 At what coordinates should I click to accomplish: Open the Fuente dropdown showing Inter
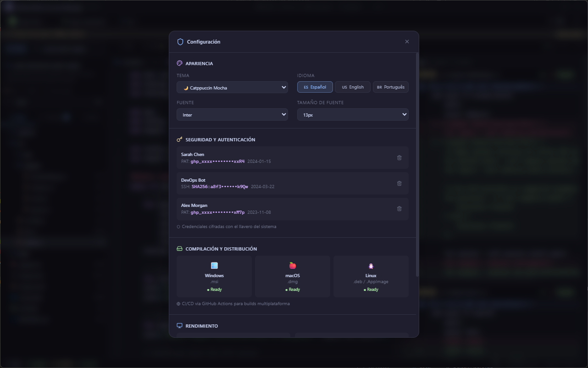(232, 115)
